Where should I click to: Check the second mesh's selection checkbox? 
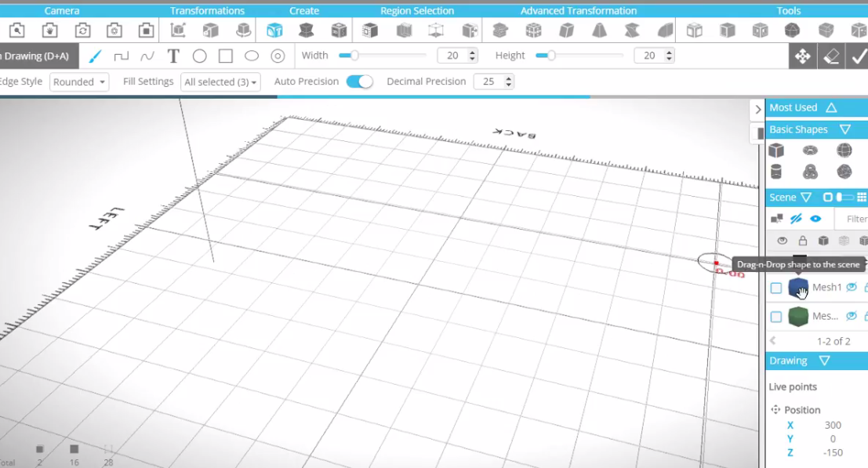click(x=776, y=317)
